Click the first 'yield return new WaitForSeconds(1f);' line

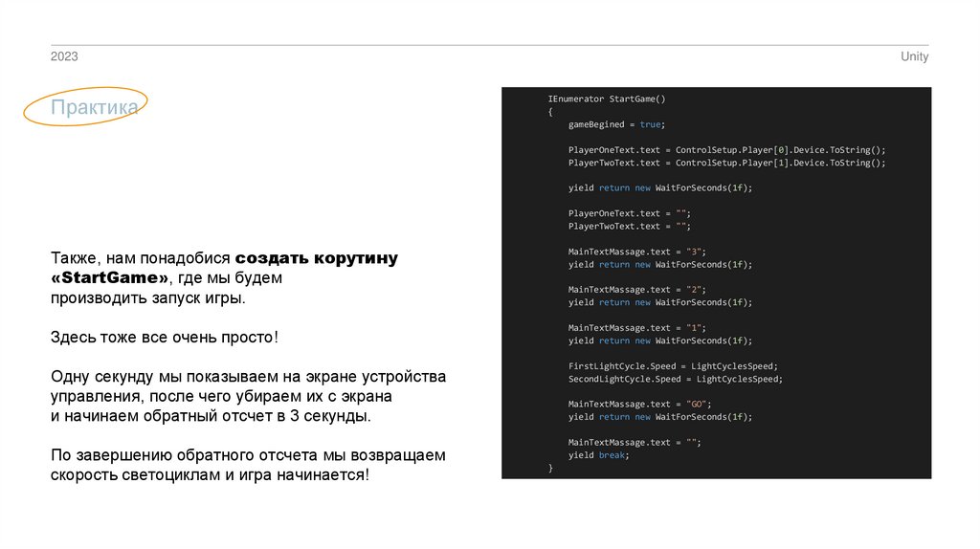click(x=660, y=187)
